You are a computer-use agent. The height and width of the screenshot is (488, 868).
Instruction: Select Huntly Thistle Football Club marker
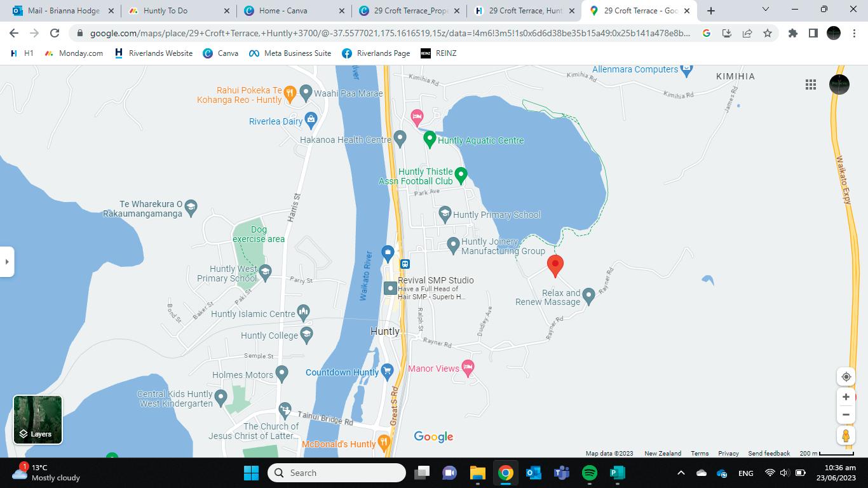pos(461,175)
